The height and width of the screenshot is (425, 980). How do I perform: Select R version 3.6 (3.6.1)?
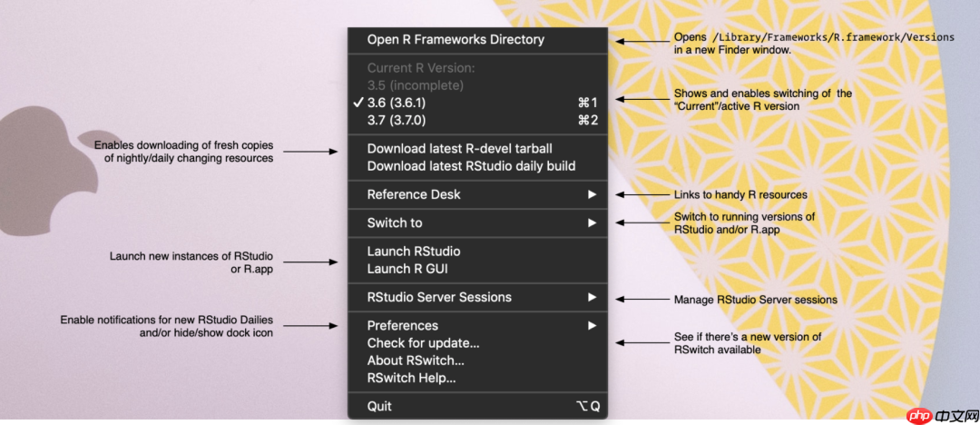(x=477, y=102)
